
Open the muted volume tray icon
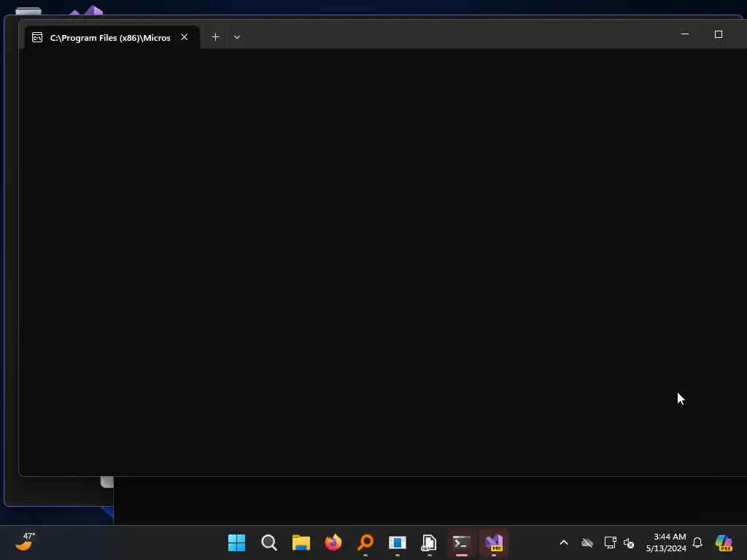point(629,542)
